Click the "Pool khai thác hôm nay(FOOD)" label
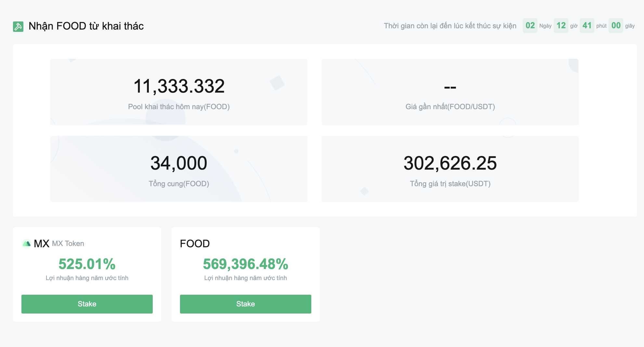The width and height of the screenshot is (644, 347). click(179, 107)
